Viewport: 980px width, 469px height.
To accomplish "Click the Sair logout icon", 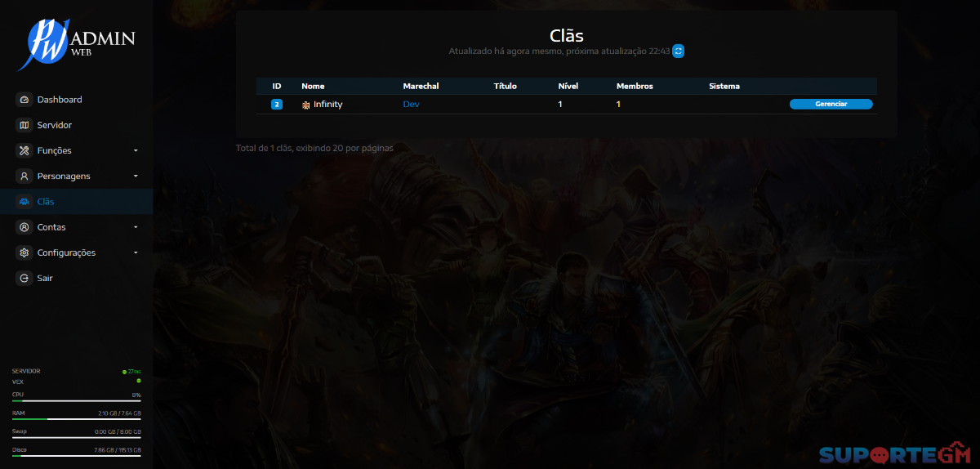I will 24,278.
